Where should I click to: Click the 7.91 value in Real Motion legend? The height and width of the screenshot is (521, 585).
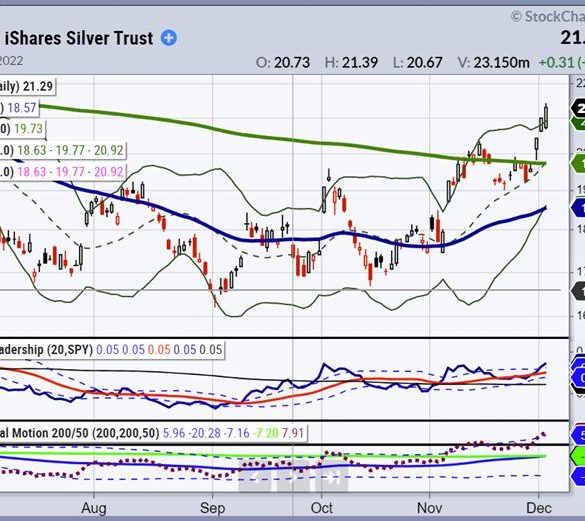point(292,433)
